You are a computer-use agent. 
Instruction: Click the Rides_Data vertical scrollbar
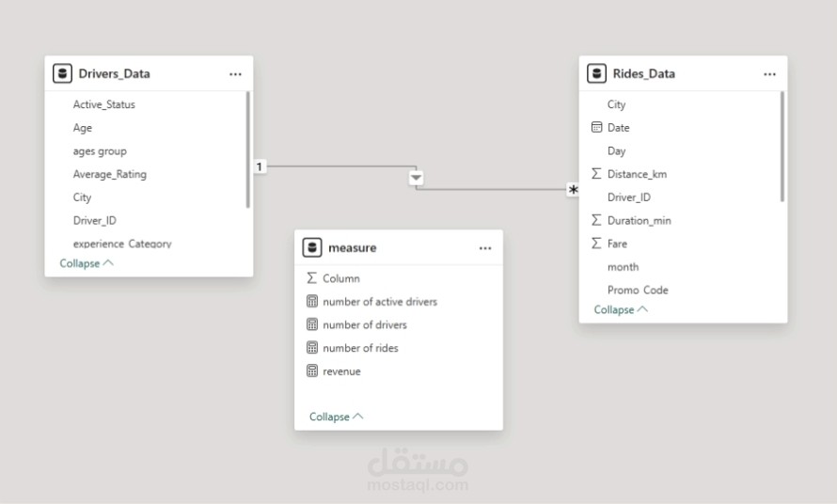point(782,146)
